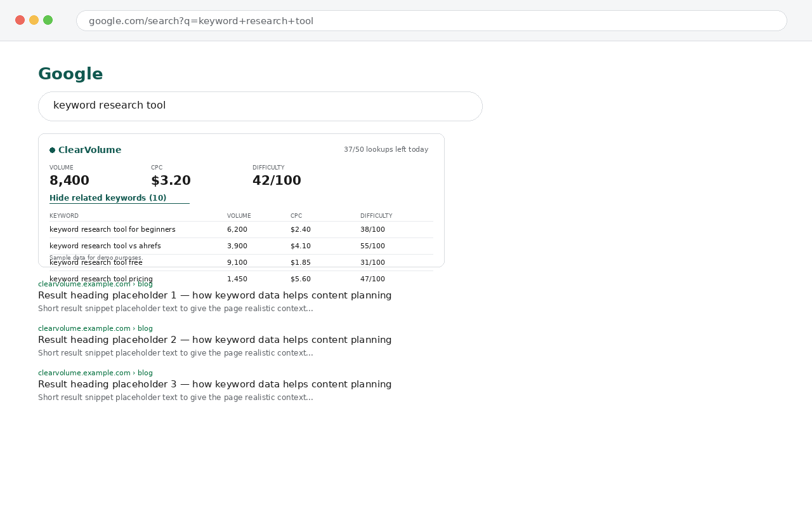Click the volume cell 9,100
The image size is (812, 508).
pos(237,263)
